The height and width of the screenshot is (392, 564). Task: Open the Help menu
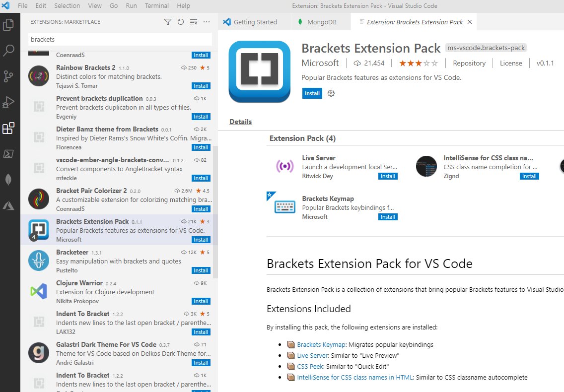[183, 6]
